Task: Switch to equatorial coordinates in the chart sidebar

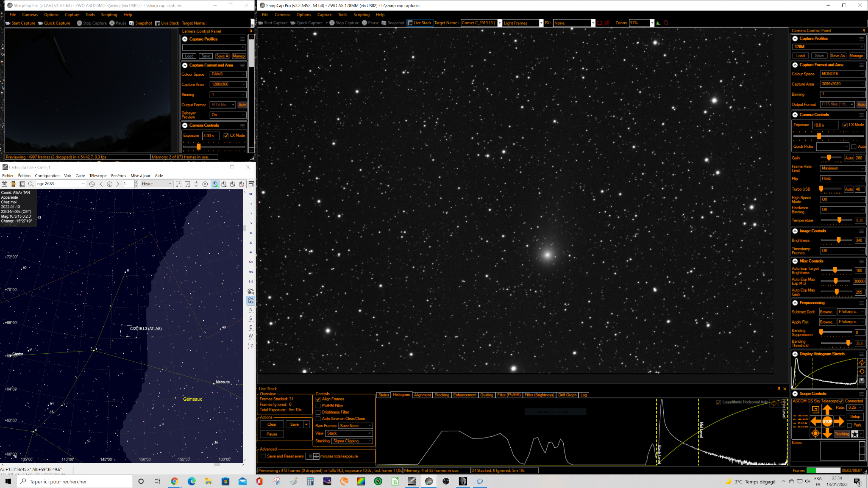Action: (250, 291)
